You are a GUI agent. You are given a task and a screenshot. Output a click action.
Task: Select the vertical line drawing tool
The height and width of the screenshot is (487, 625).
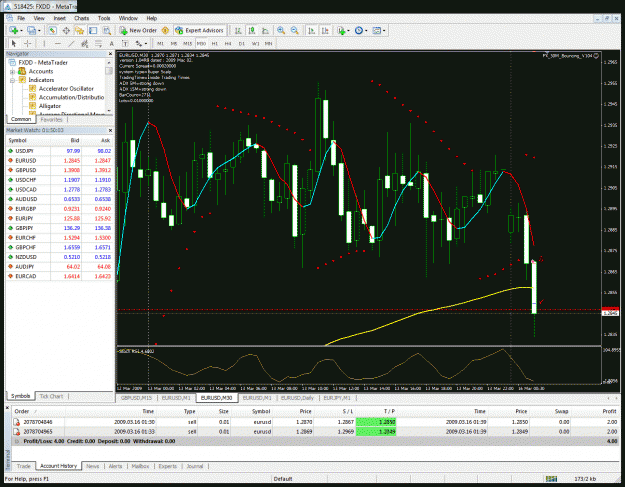(x=44, y=43)
